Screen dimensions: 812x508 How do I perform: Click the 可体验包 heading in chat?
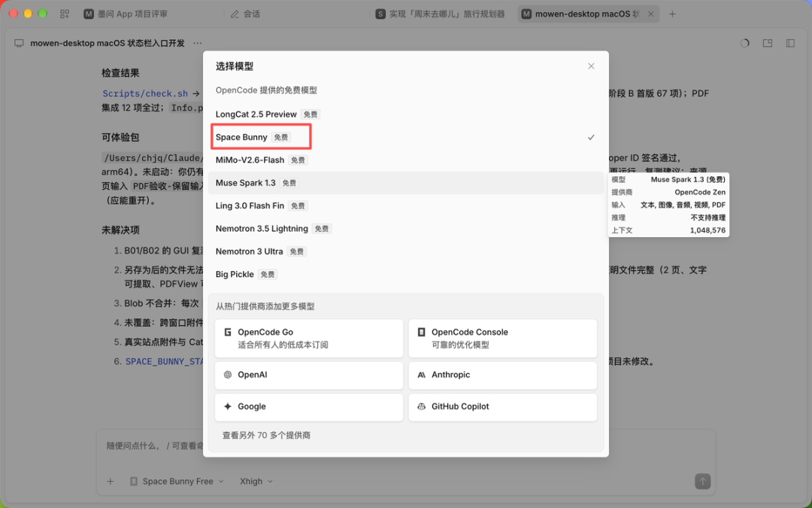coord(120,138)
